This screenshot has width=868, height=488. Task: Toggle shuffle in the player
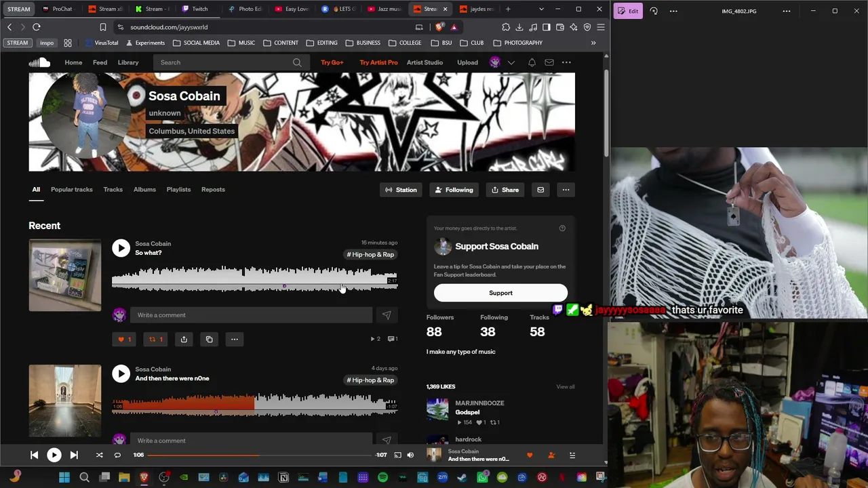coord(99,455)
